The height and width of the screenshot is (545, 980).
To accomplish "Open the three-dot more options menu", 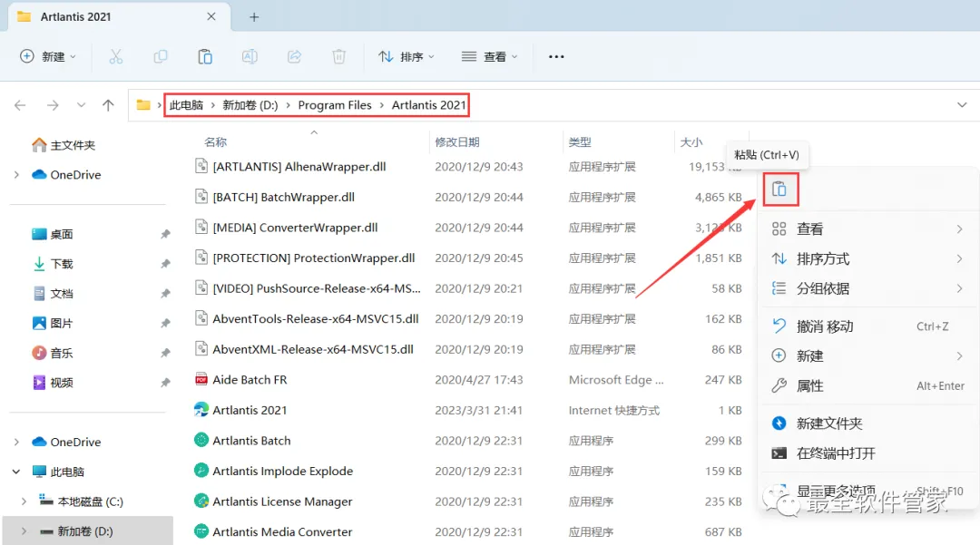I will coord(556,57).
